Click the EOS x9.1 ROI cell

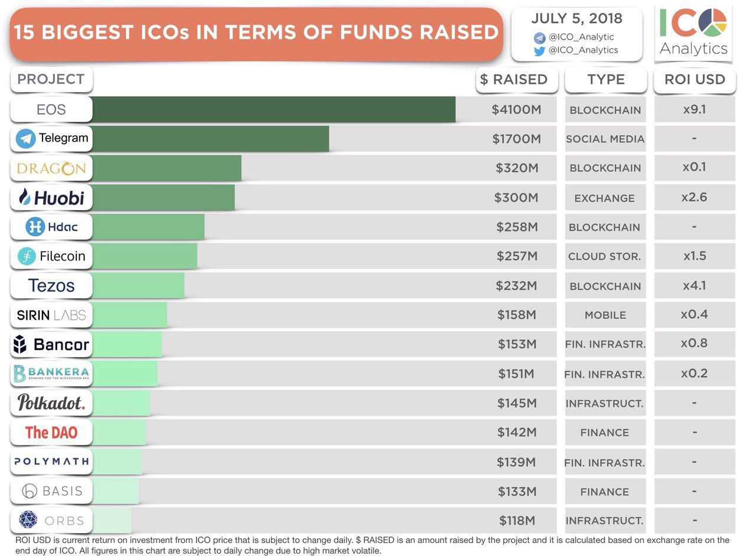[x=695, y=109]
